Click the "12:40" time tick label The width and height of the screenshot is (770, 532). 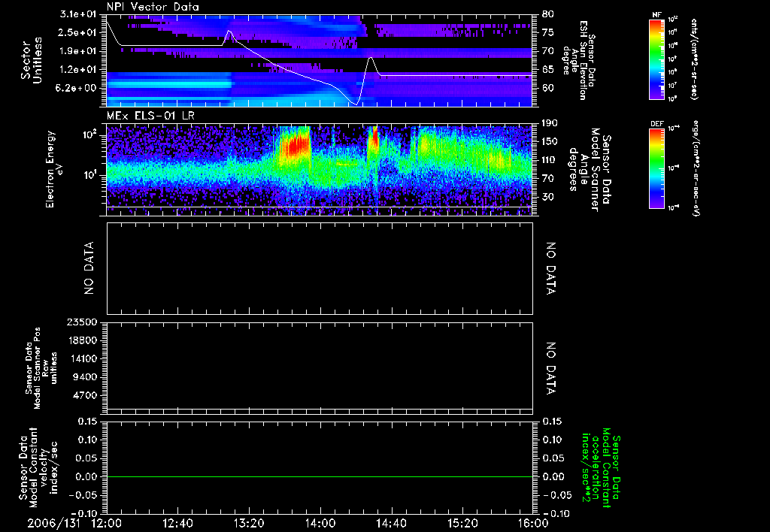point(179,523)
